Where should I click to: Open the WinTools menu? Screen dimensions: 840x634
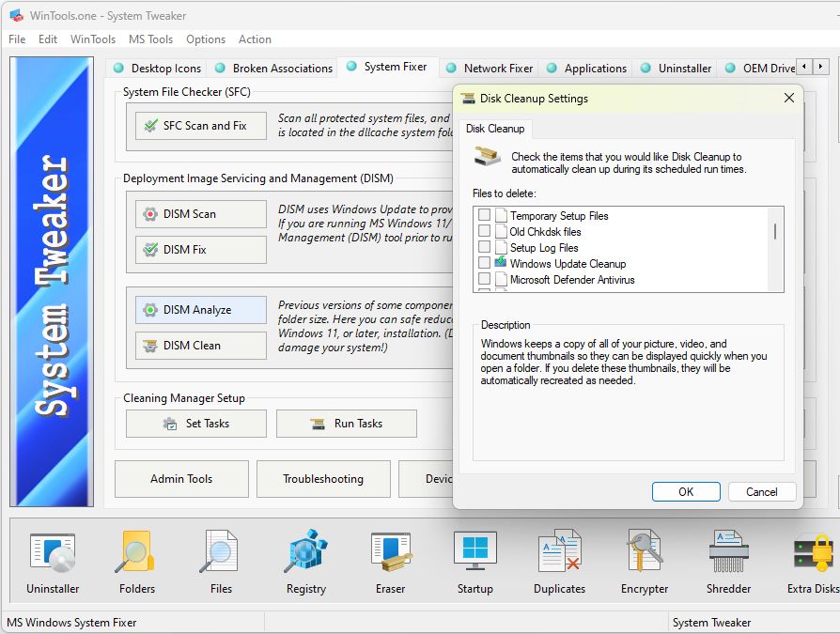[x=93, y=39]
